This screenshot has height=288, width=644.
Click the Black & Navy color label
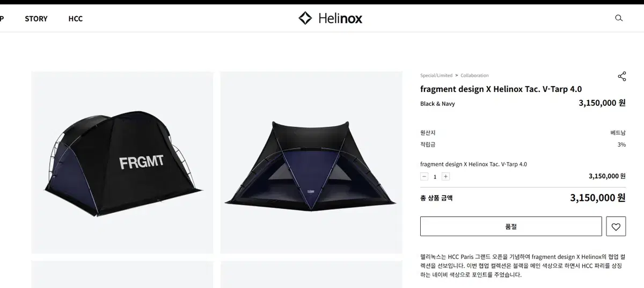[x=437, y=104]
